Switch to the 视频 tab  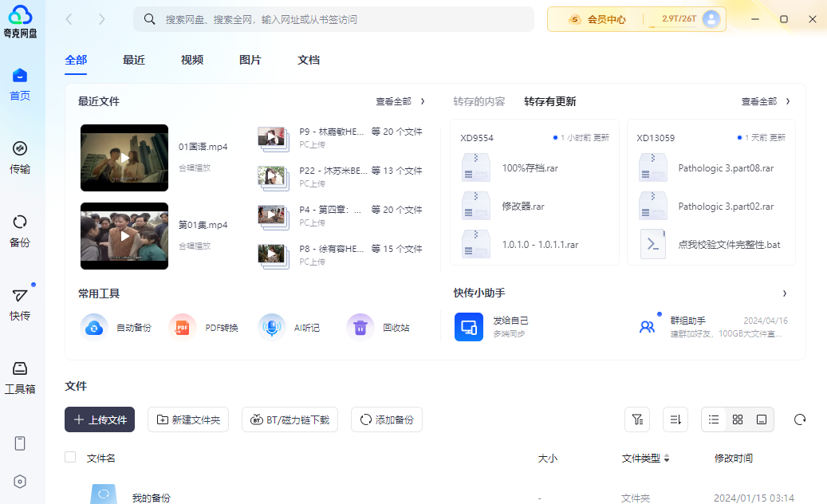coord(191,60)
